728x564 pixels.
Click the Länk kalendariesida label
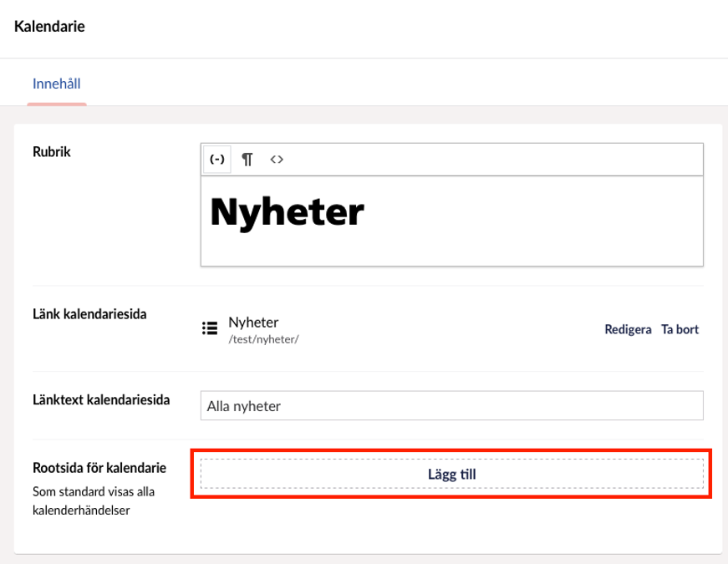pyautogui.click(x=89, y=314)
